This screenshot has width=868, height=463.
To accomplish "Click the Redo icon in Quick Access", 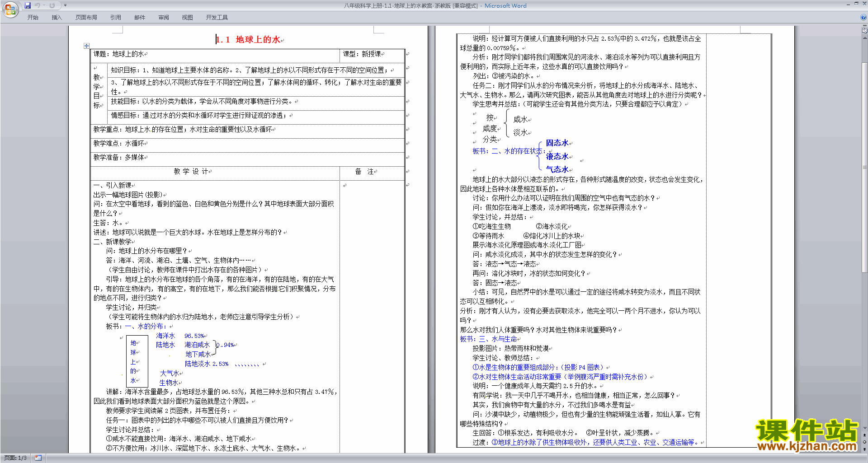I will point(52,5).
